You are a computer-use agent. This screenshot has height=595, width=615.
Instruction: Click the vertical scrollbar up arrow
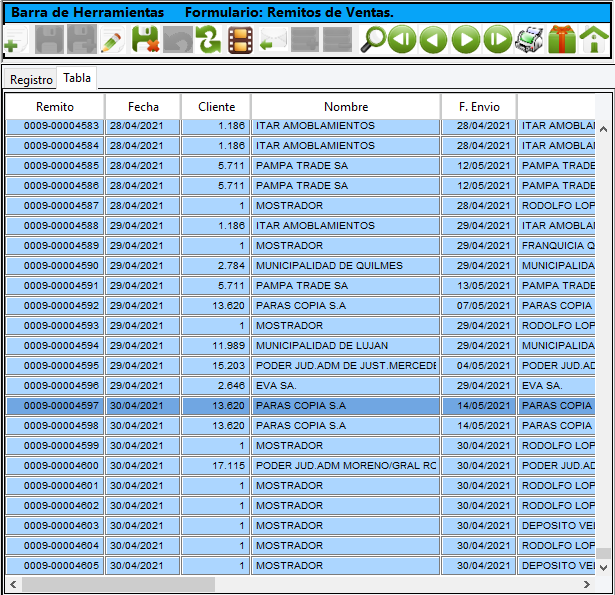[x=604, y=129]
